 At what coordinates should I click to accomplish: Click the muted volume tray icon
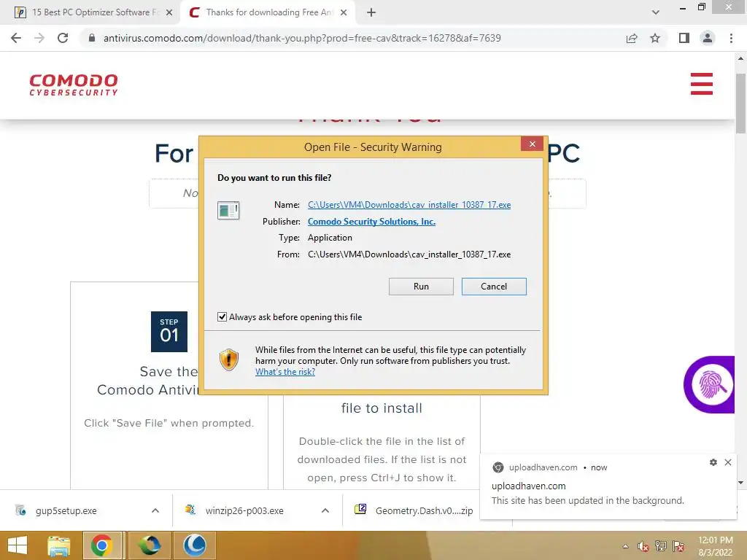tap(643, 546)
